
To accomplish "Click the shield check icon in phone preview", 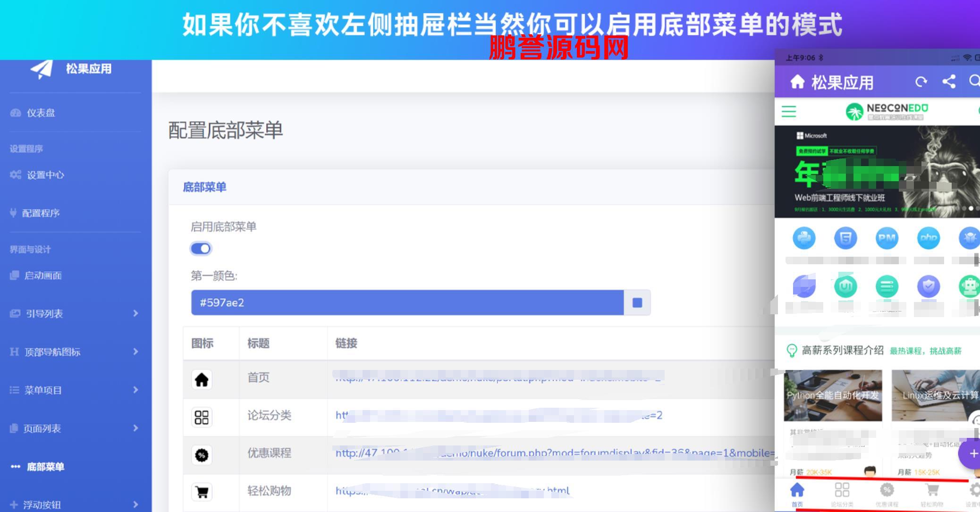I will [929, 286].
